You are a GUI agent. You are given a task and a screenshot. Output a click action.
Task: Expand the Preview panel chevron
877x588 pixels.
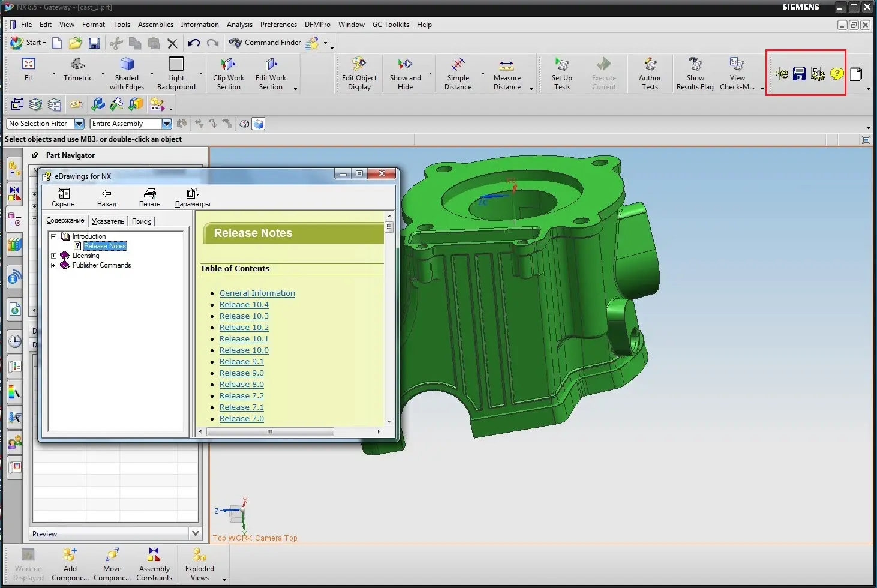pos(196,533)
